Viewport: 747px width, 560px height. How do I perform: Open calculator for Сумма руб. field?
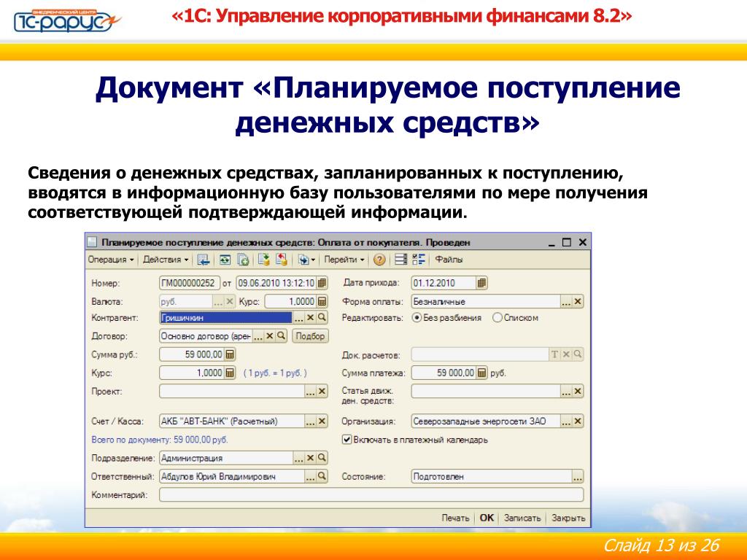(230, 354)
